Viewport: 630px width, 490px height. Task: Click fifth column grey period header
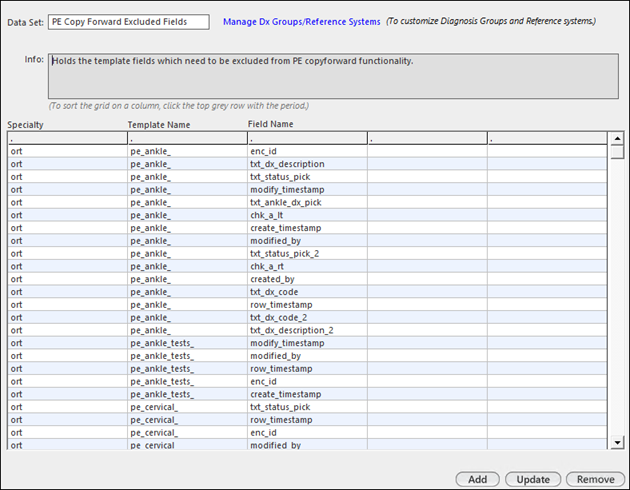coord(547,139)
